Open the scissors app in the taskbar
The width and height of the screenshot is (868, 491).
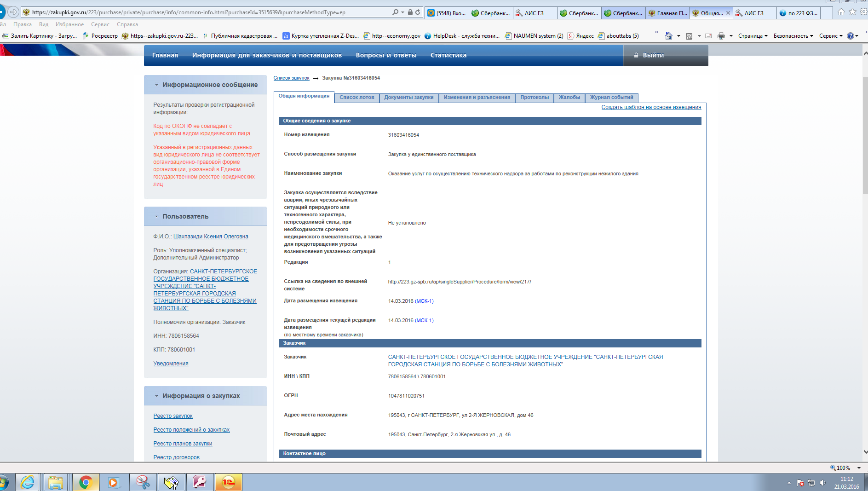point(143,482)
